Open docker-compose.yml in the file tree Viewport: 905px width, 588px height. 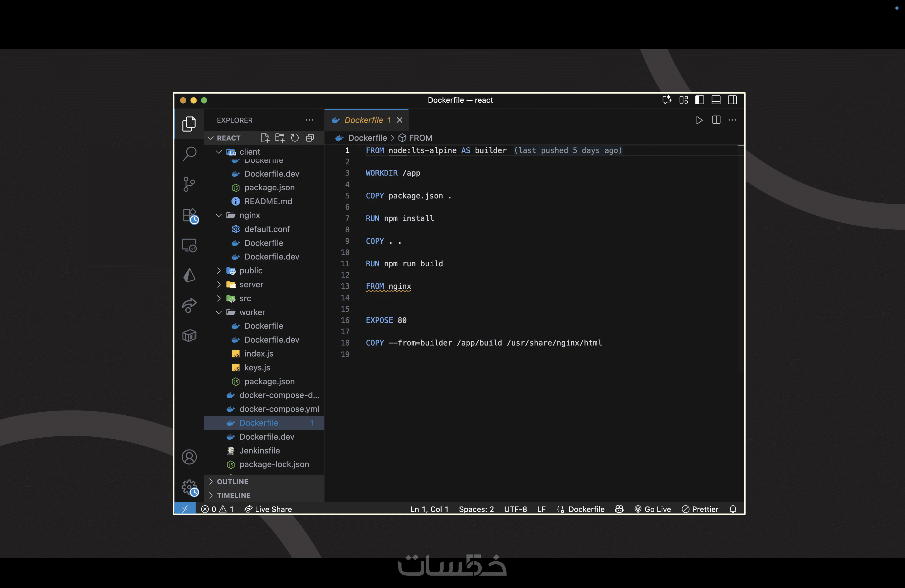tap(279, 409)
